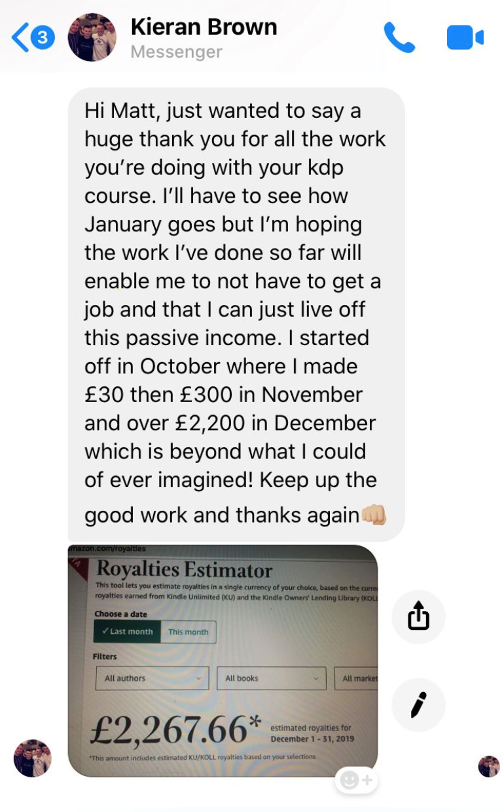The height and width of the screenshot is (812, 504).
Task: Tap the small seen-receipt avatar at right
Action: [489, 766]
